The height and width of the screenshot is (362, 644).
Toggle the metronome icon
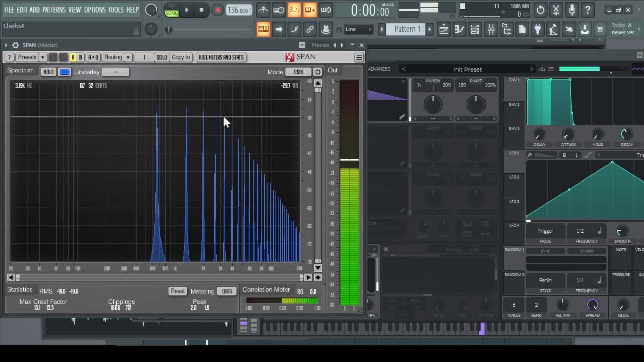point(263,10)
